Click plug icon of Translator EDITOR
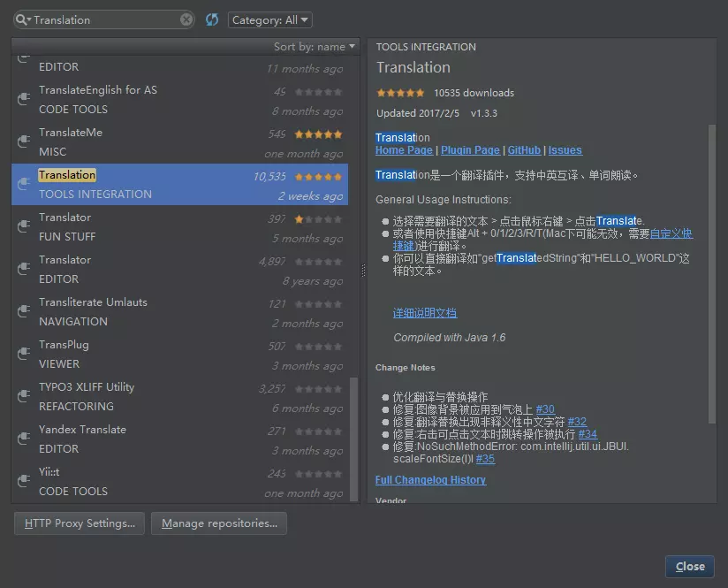Image resolution: width=728 pixels, height=588 pixels. pos(24,269)
